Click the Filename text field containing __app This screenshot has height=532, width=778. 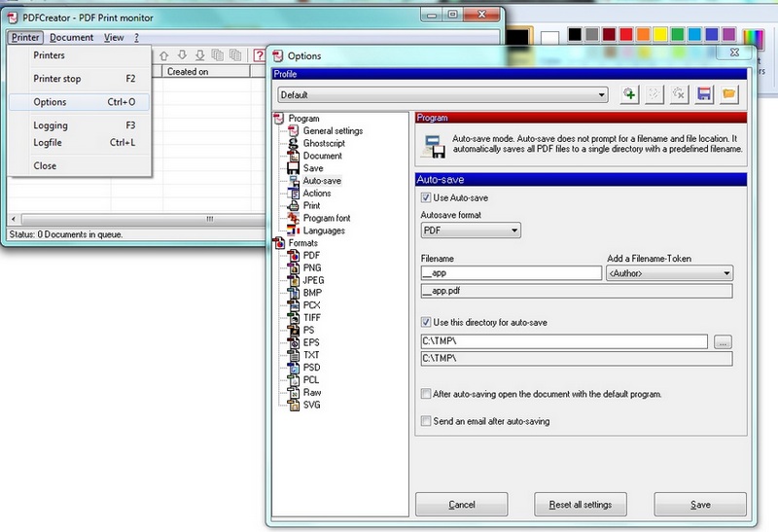click(x=511, y=274)
